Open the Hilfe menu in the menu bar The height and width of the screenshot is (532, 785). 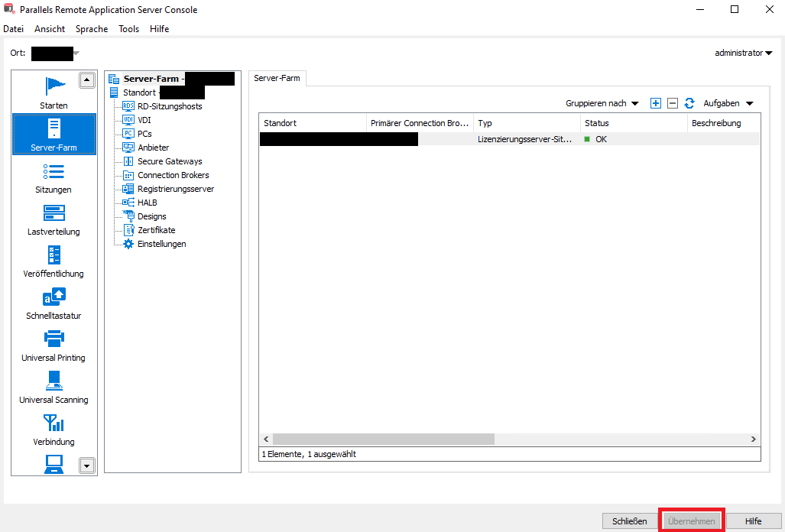pos(159,29)
